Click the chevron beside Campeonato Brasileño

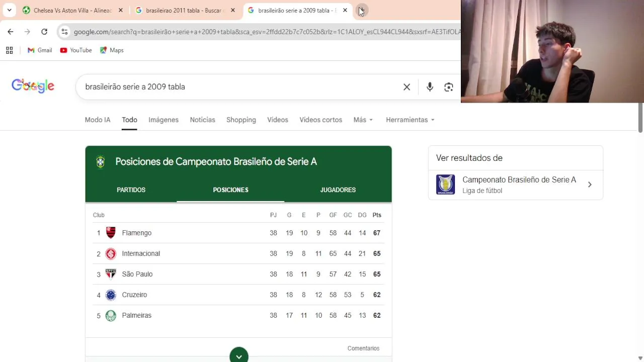pos(590,185)
